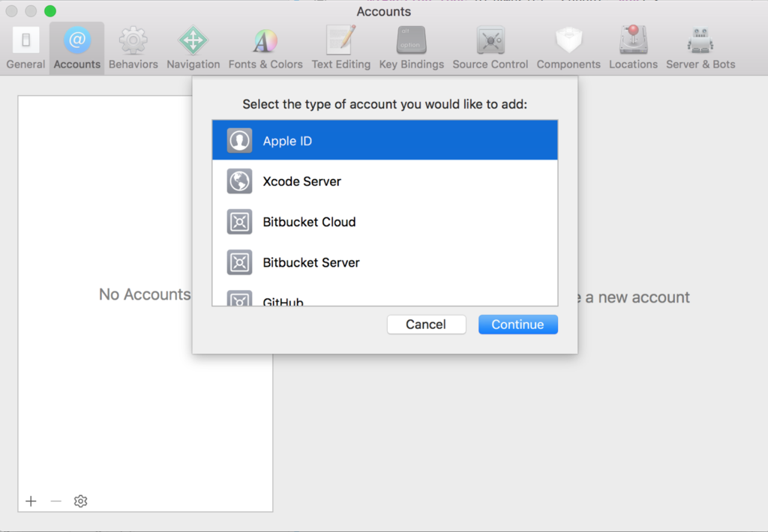Select Apple ID account type
The image size is (768, 532).
click(x=385, y=140)
